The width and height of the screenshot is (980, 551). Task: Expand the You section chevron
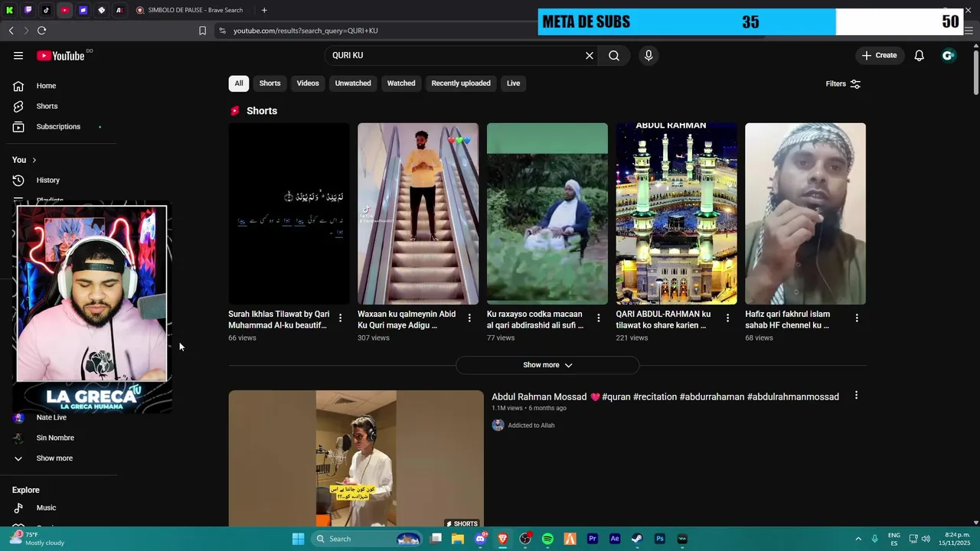(34, 160)
